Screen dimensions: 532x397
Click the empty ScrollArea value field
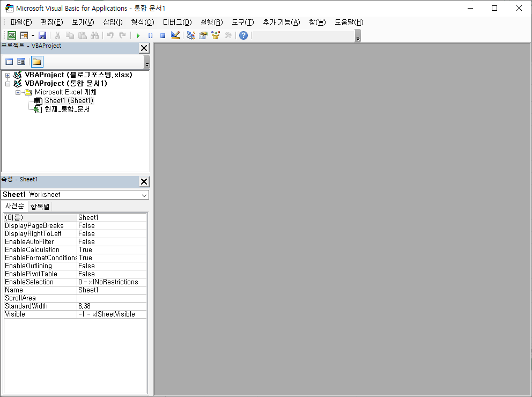[112, 298]
